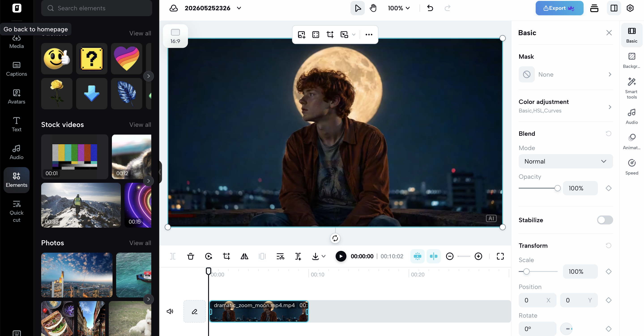644x336 pixels.
Task: Open the Quick cut panel
Action: 17,211
